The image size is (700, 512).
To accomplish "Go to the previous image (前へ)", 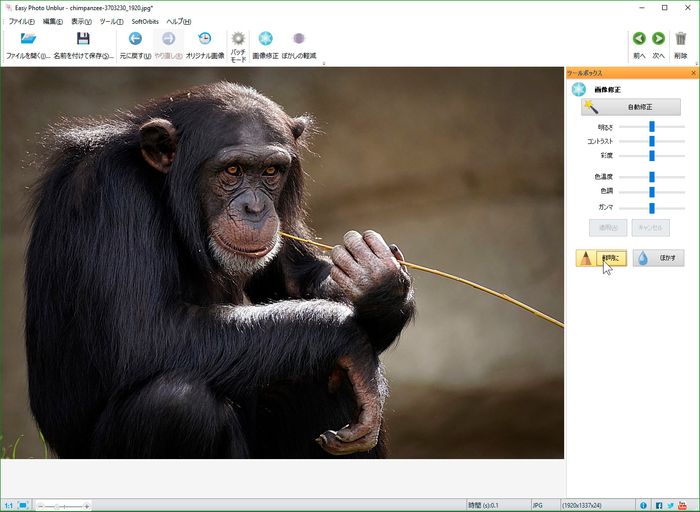I will [639, 39].
